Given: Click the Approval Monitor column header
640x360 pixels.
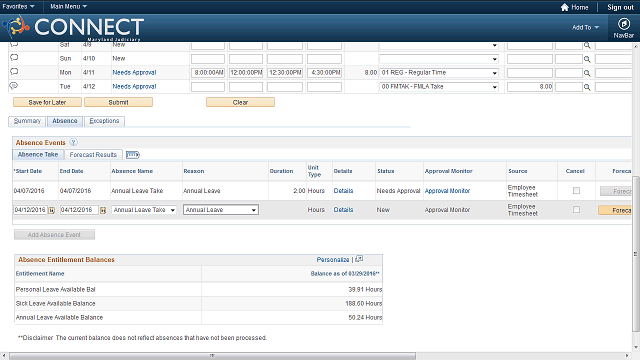Looking at the screenshot, I should 449,171.
